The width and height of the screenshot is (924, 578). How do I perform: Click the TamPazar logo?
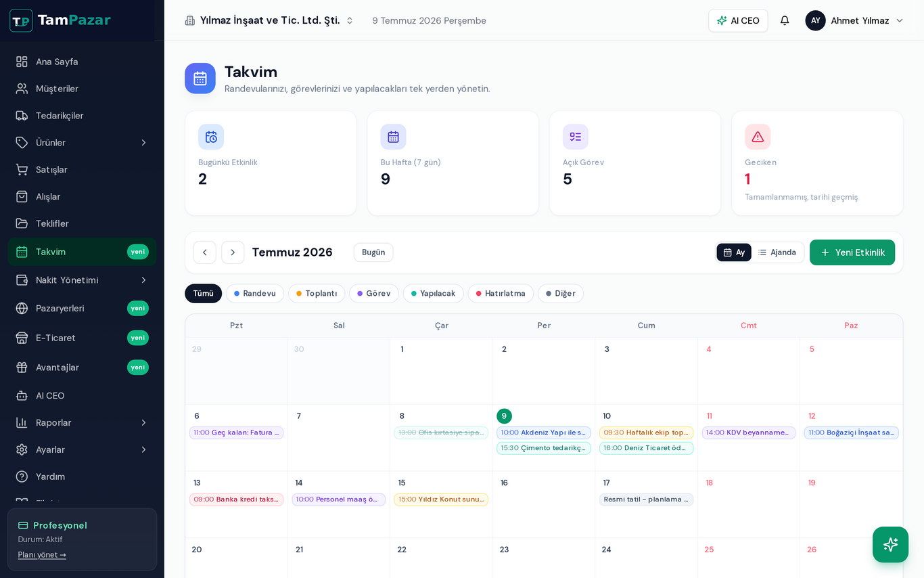click(60, 20)
